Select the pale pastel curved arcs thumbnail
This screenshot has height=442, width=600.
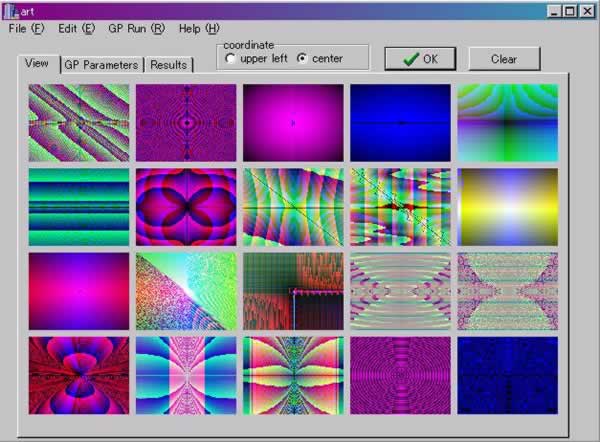400,291
